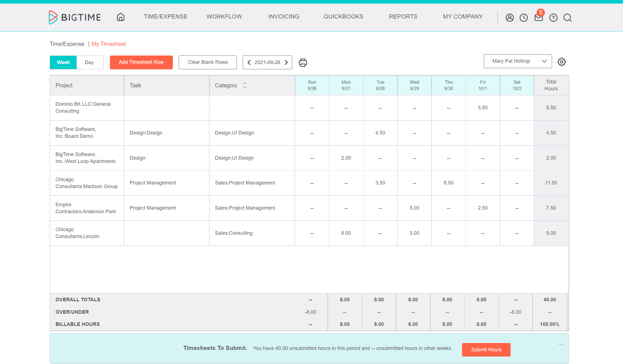Viewport: 623px width, 364px height.
Task: Open timesheet settings gear icon
Action: coord(562,62)
